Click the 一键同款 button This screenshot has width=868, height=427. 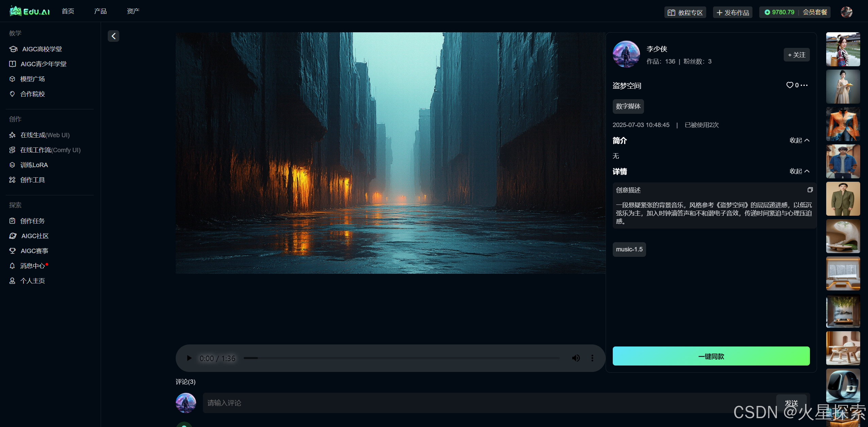point(711,356)
